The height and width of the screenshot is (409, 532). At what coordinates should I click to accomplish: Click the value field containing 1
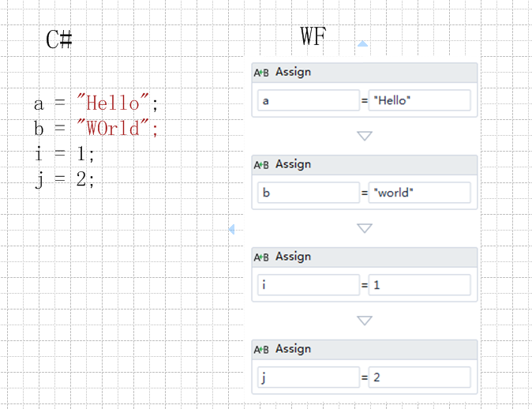point(420,285)
